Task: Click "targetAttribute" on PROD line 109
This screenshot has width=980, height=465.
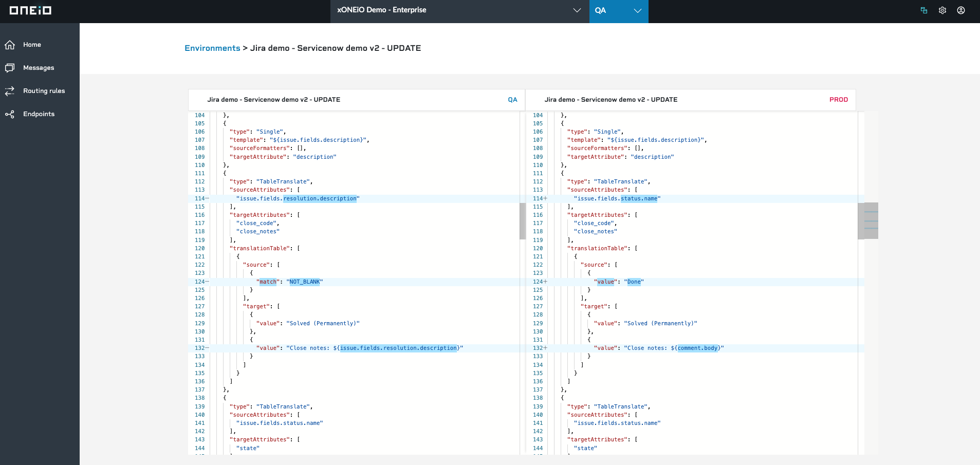Action: click(x=596, y=157)
